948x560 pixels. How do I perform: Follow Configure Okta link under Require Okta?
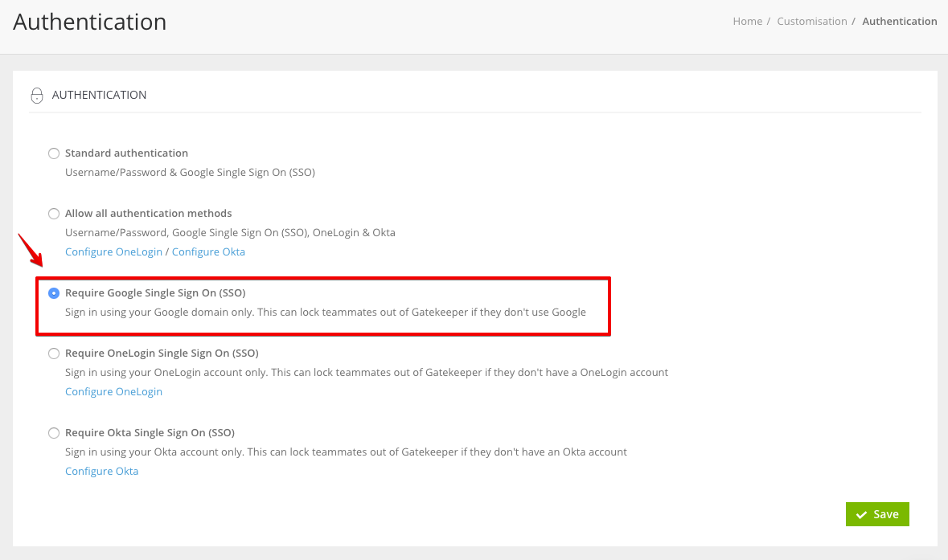click(x=101, y=471)
